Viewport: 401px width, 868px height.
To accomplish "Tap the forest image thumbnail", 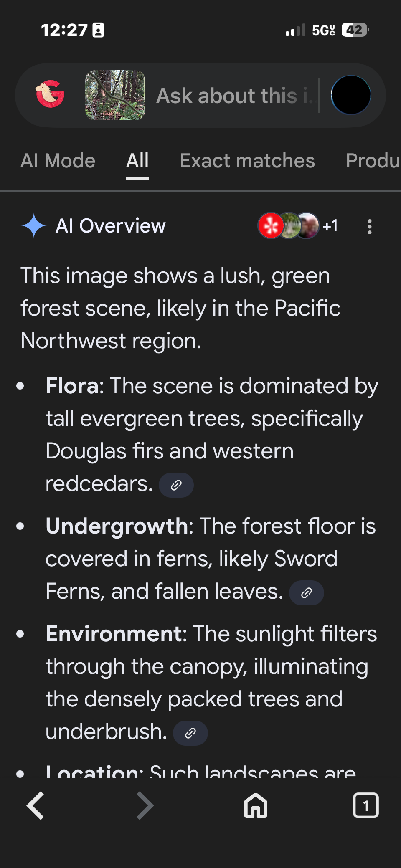I will (115, 95).
